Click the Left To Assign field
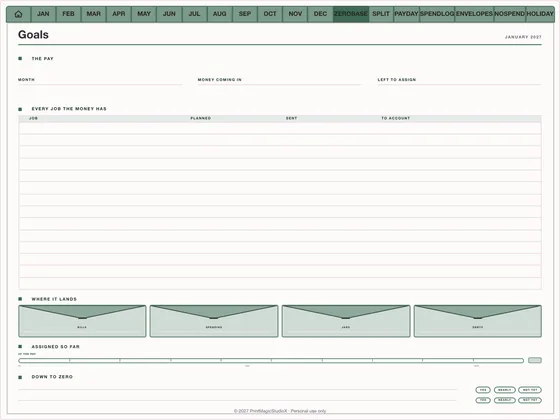The height and width of the screenshot is (420, 560). 459,82
